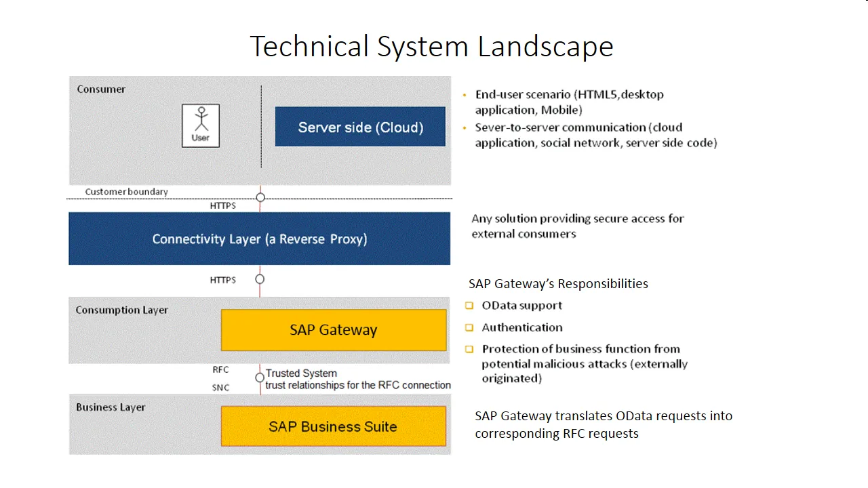Click the Trusted System text
The width and height of the screenshot is (868, 488).
click(301, 373)
